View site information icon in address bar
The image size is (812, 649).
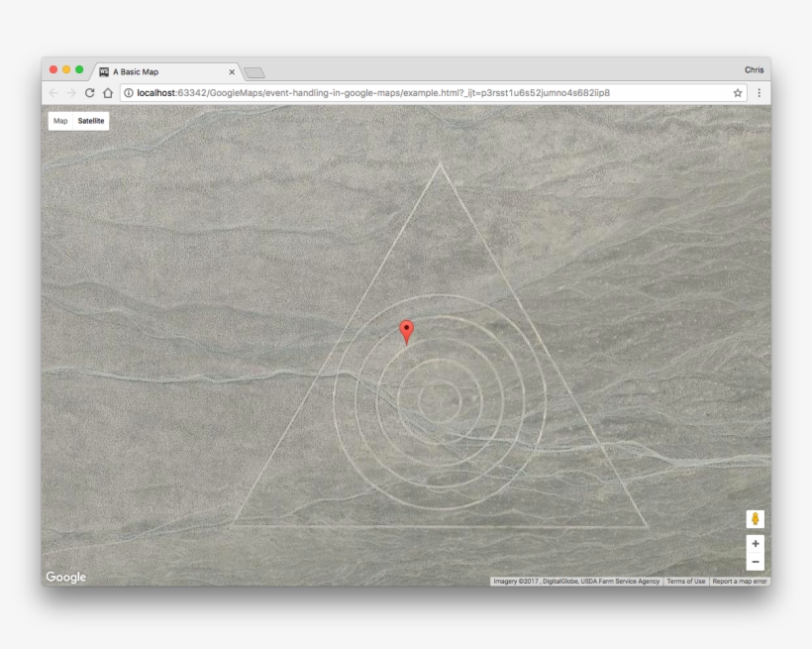pyautogui.click(x=129, y=93)
